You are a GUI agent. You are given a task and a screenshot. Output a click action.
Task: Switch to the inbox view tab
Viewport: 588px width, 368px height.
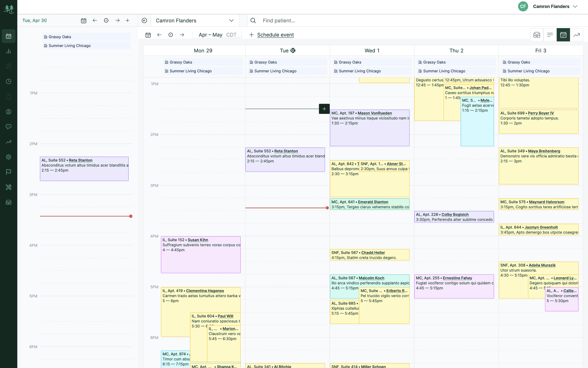[537, 35]
